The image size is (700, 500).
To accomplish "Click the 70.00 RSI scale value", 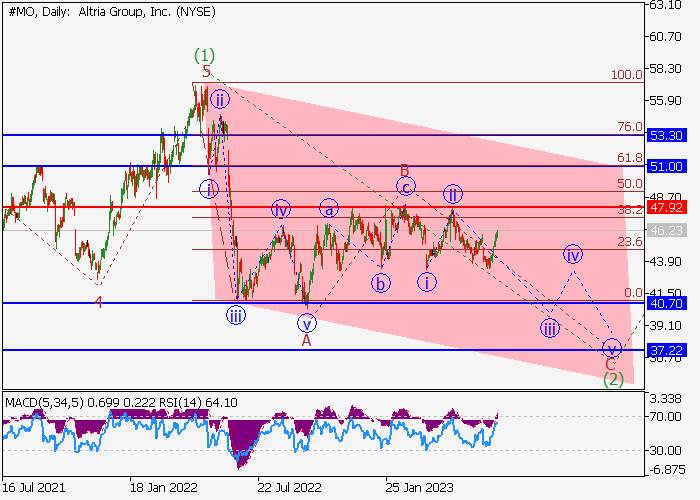I will point(665,417).
